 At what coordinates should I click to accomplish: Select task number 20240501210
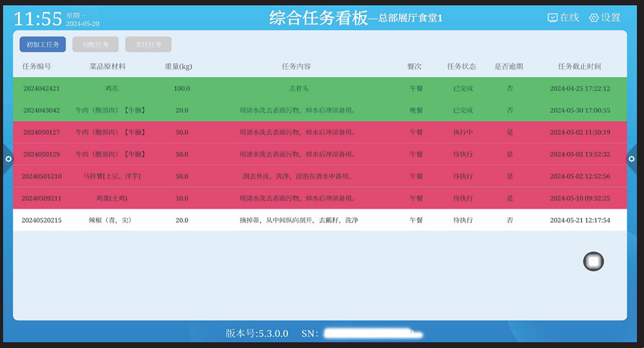tap(41, 177)
